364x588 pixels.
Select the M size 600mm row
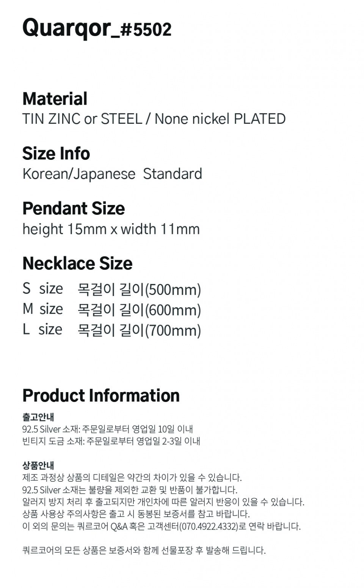111,309
